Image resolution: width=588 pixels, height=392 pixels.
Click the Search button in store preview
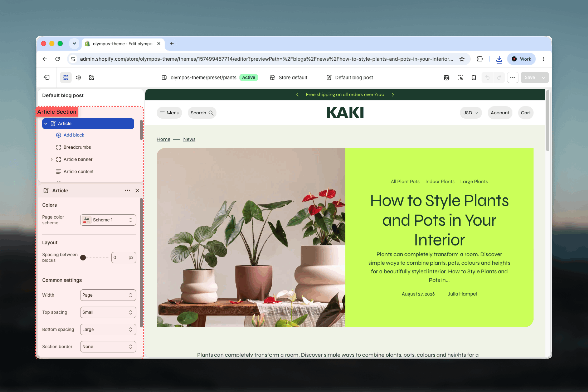pos(202,113)
